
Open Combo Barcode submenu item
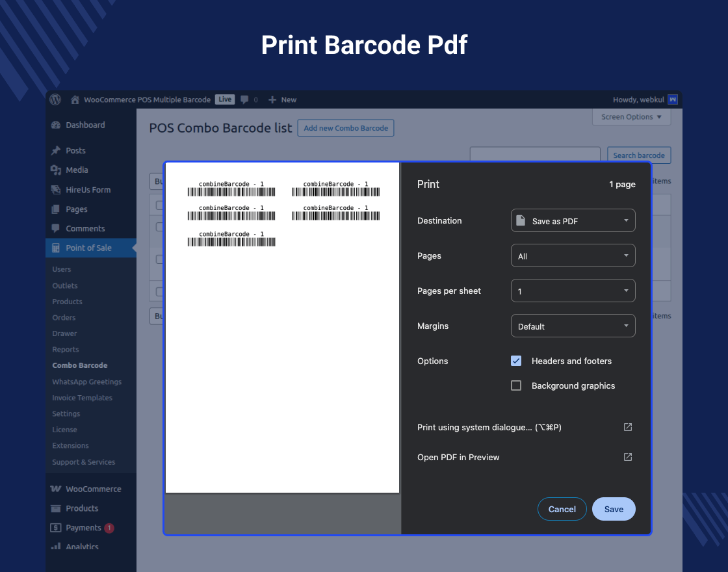click(x=80, y=365)
